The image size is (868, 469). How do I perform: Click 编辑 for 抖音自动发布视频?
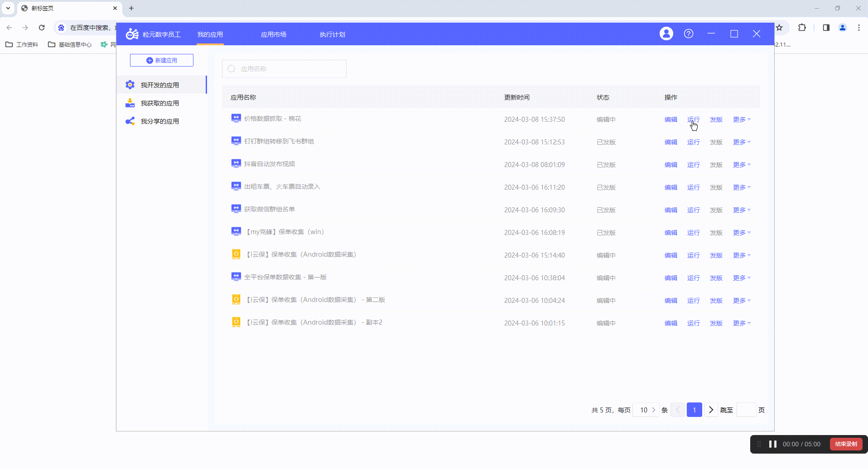pos(671,165)
